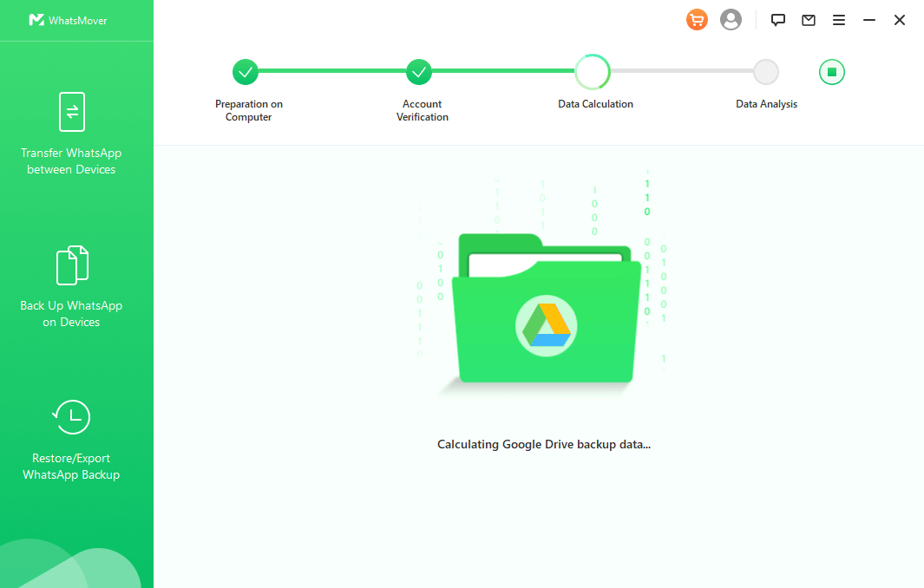Click the Google Drive logo on folder

[x=547, y=325]
